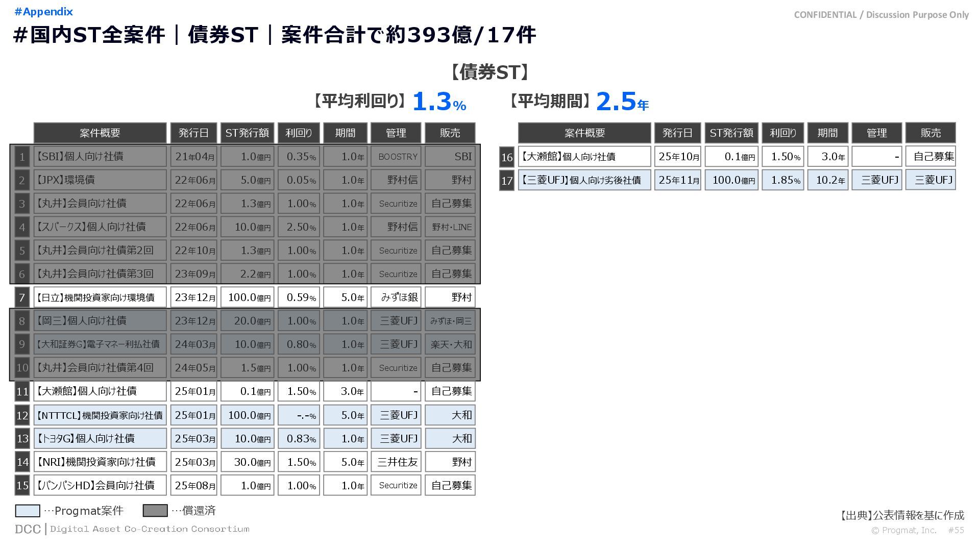This screenshot has width=980, height=551.
Task: Click the 三井住友 management cell
Action: point(396,462)
